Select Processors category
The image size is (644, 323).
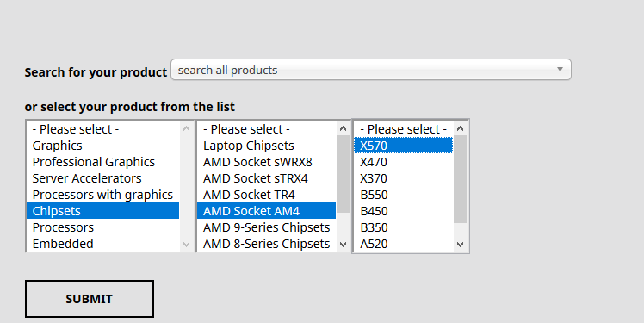(x=102, y=227)
